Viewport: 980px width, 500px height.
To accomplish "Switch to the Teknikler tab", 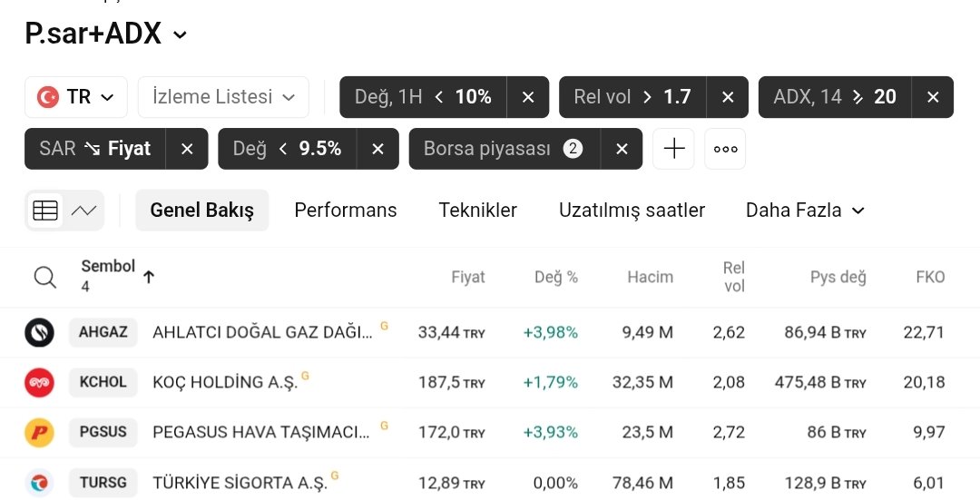I will pyautogui.click(x=477, y=211).
